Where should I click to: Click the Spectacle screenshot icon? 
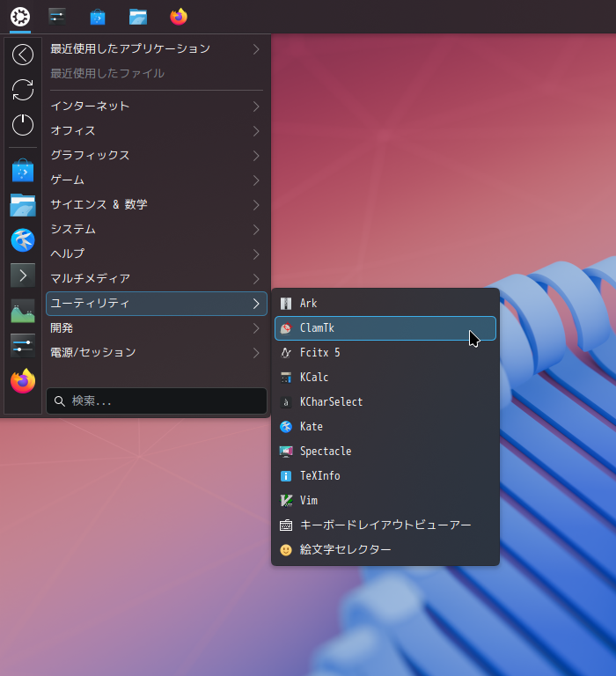click(286, 452)
